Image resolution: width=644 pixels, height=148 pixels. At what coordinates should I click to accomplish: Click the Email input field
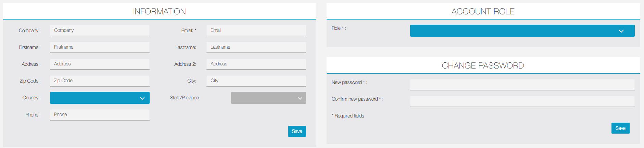256,30
